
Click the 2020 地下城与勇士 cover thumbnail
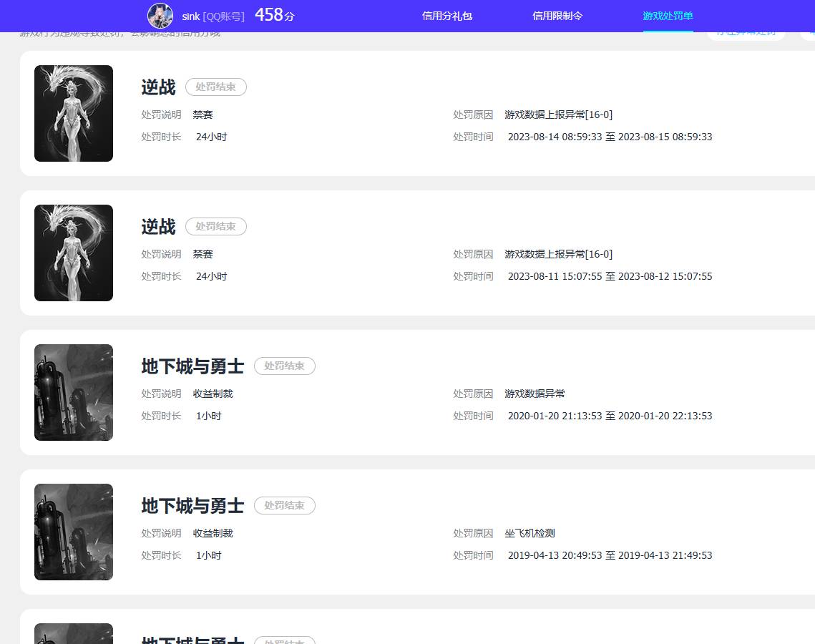pyautogui.click(x=74, y=392)
